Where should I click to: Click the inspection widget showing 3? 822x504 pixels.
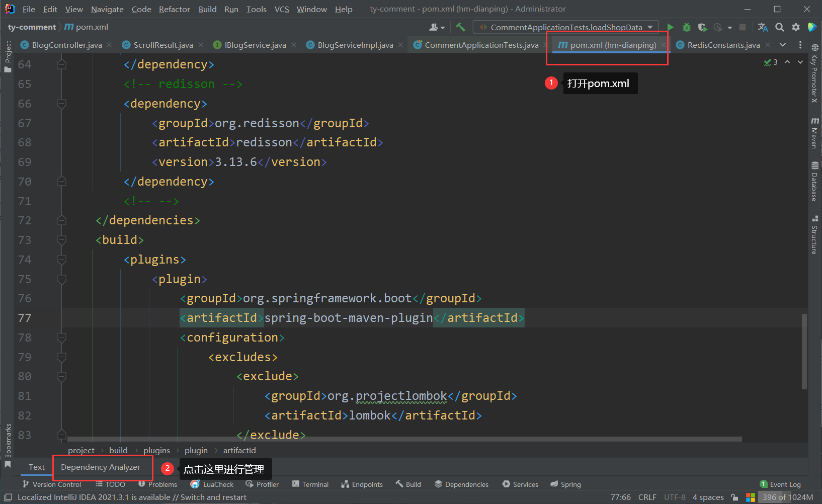point(771,62)
